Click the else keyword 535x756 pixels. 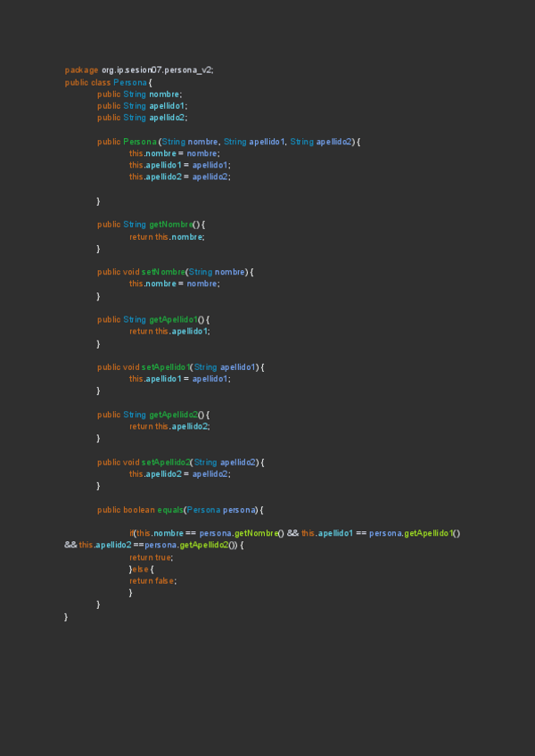click(141, 569)
